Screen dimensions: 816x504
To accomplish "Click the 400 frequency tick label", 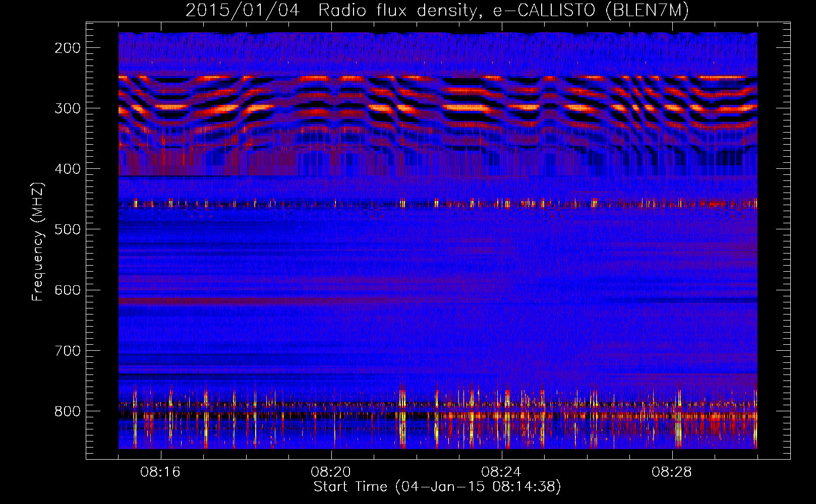I will point(68,169).
